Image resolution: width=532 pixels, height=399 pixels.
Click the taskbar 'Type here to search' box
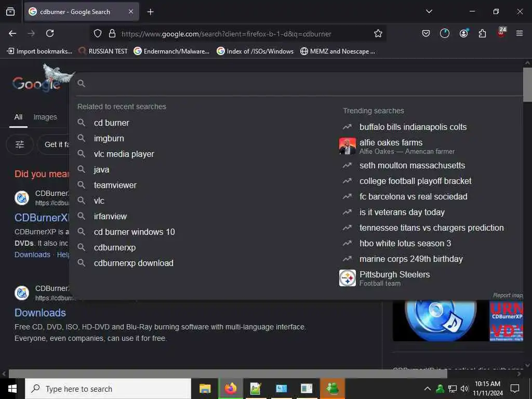(x=108, y=389)
